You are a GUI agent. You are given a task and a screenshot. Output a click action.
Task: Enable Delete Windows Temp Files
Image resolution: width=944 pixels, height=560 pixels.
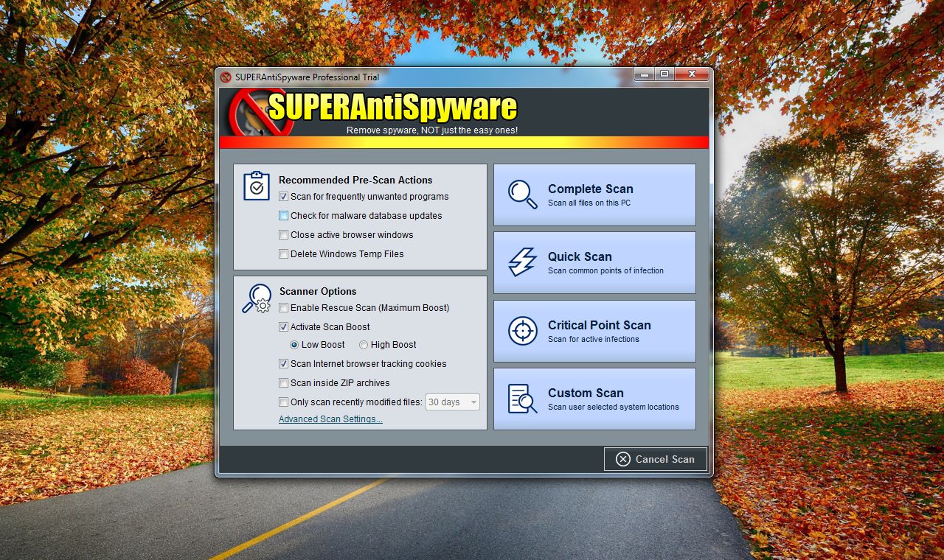[283, 254]
